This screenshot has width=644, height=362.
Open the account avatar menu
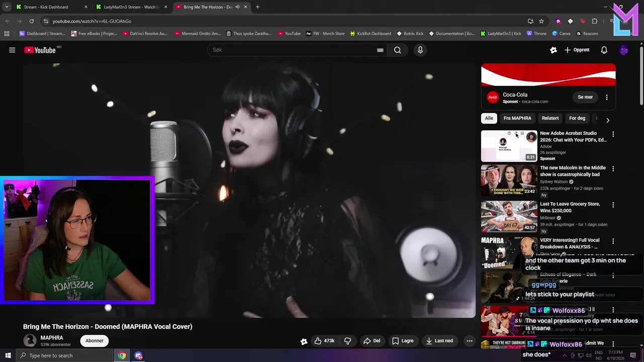point(624,50)
